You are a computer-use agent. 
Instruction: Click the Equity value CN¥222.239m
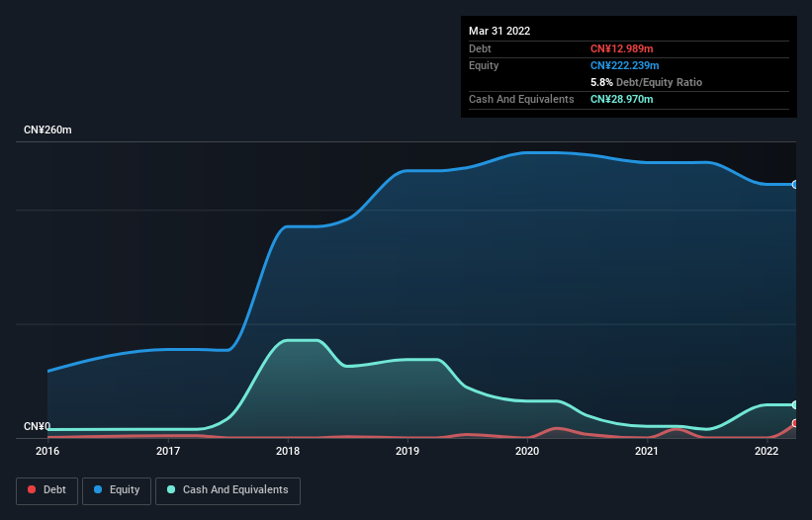624,65
